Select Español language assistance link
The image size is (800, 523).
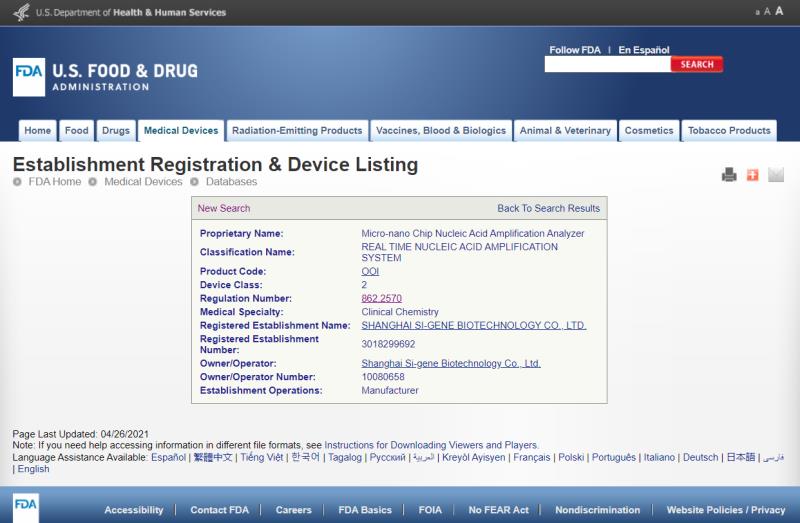(168, 457)
